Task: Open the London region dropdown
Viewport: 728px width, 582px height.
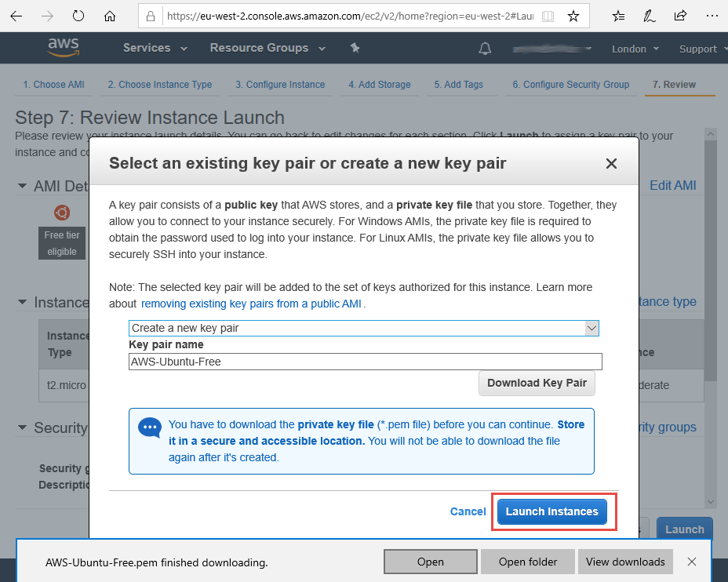Action: 635,49
